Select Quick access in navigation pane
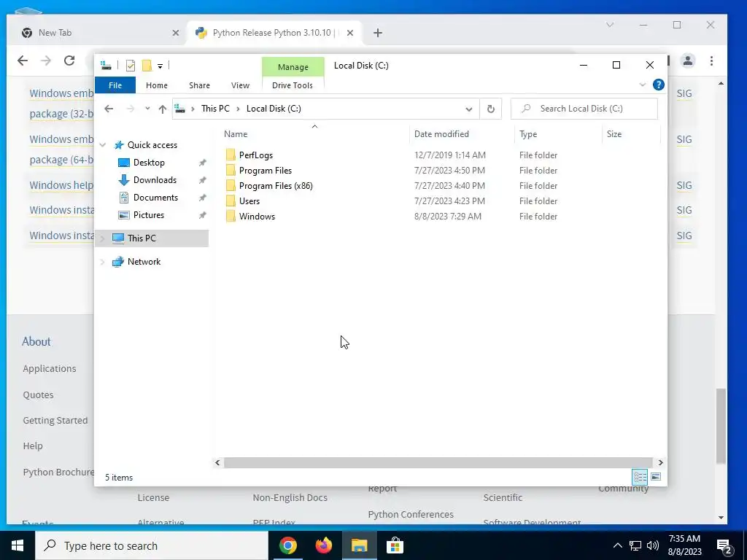Viewport: 747px width, 560px height. tap(152, 145)
